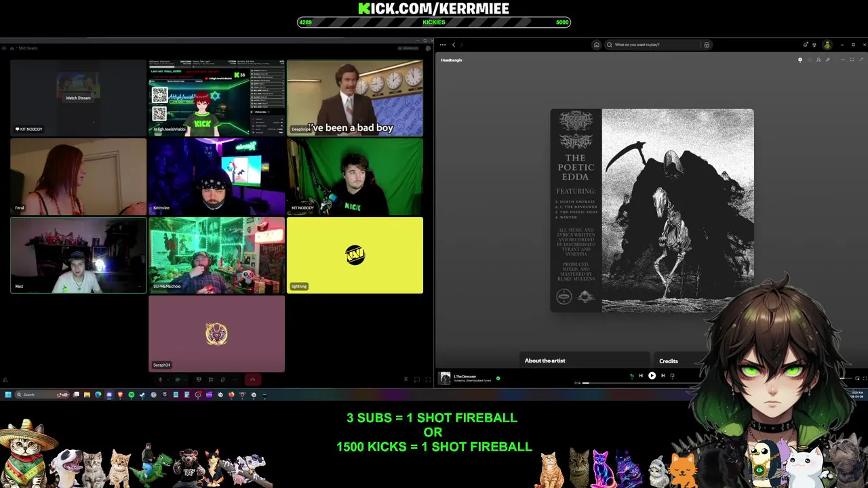This screenshot has width=868, height=488.
Task: Open Brave browser from taskbar
Action: [120, 394]
